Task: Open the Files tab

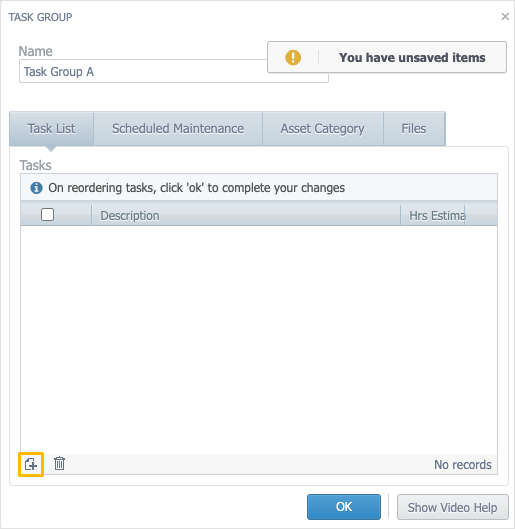Action: 414,129
